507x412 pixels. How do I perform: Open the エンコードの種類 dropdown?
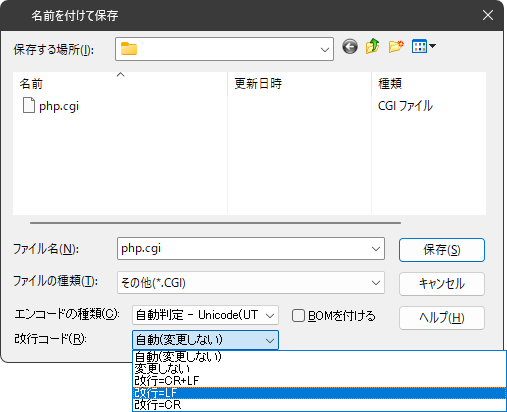(x=205, y=315)
